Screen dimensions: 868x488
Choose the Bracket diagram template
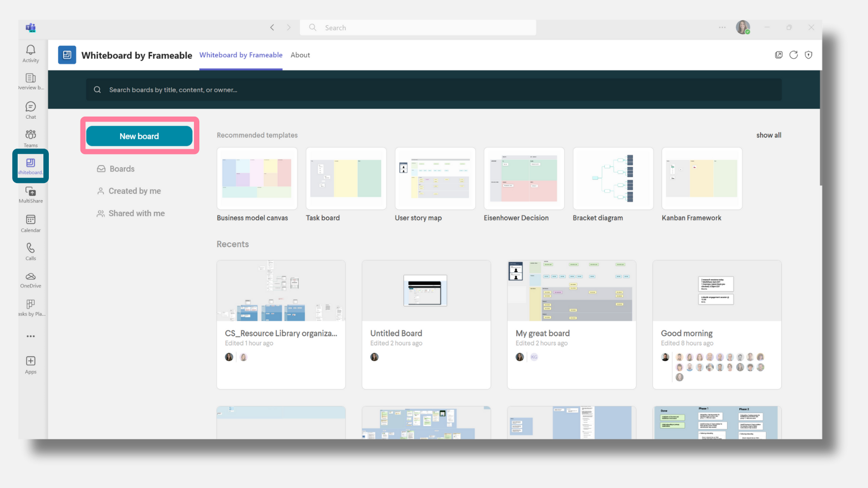coord(613,178)
